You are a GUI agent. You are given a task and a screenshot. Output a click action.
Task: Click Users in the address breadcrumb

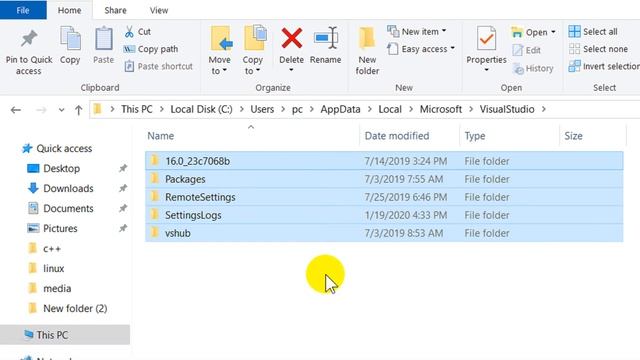(x=262, y=109)
